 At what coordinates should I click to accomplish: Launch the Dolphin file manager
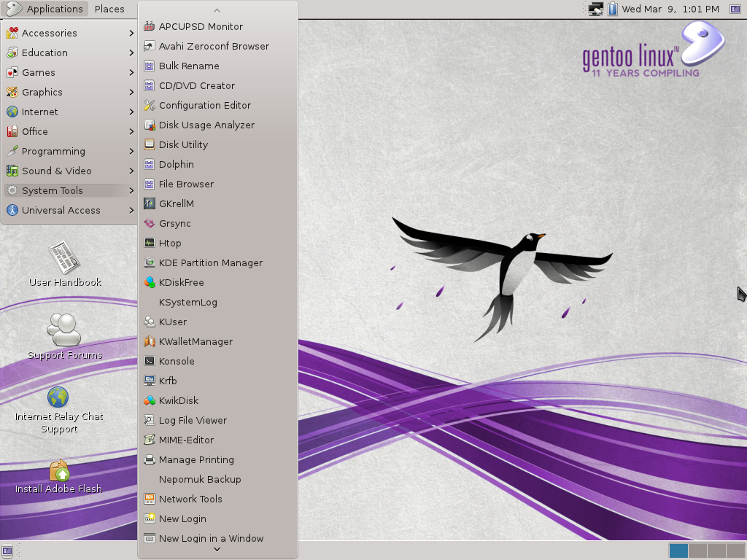click(175, 164)
